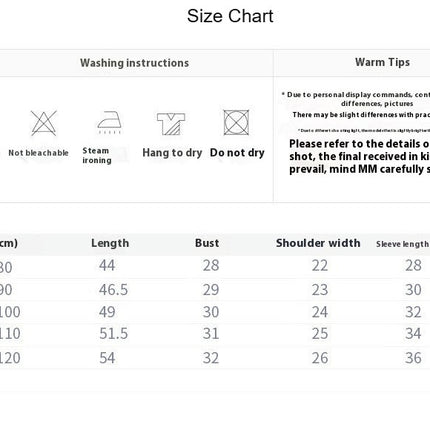Select length value 46.5 in table
The width and height of the screenshot is (430, 430).
coord(113,290)
